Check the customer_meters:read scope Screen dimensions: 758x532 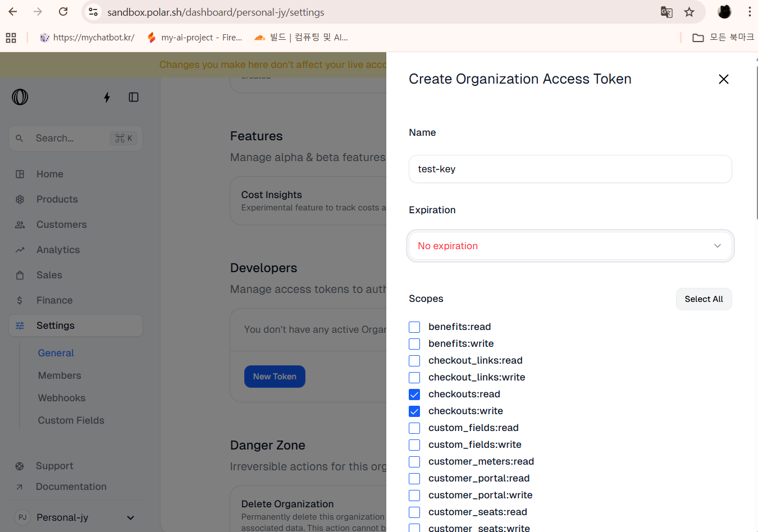[414, 462]
